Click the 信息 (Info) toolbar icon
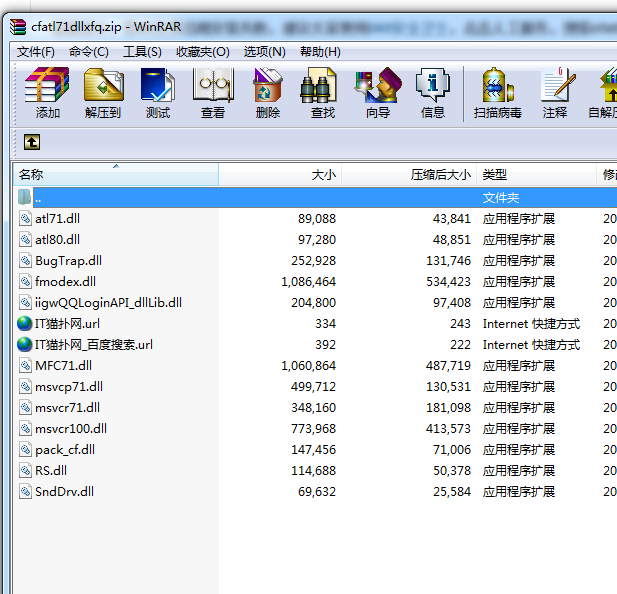 pos(432,85)
